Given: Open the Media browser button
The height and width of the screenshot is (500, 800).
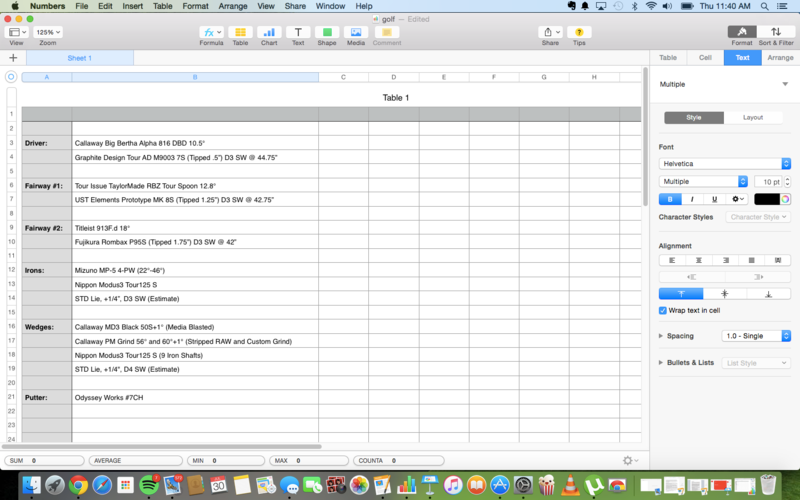Looking at the screenshot, I should [x=356, y=32].
